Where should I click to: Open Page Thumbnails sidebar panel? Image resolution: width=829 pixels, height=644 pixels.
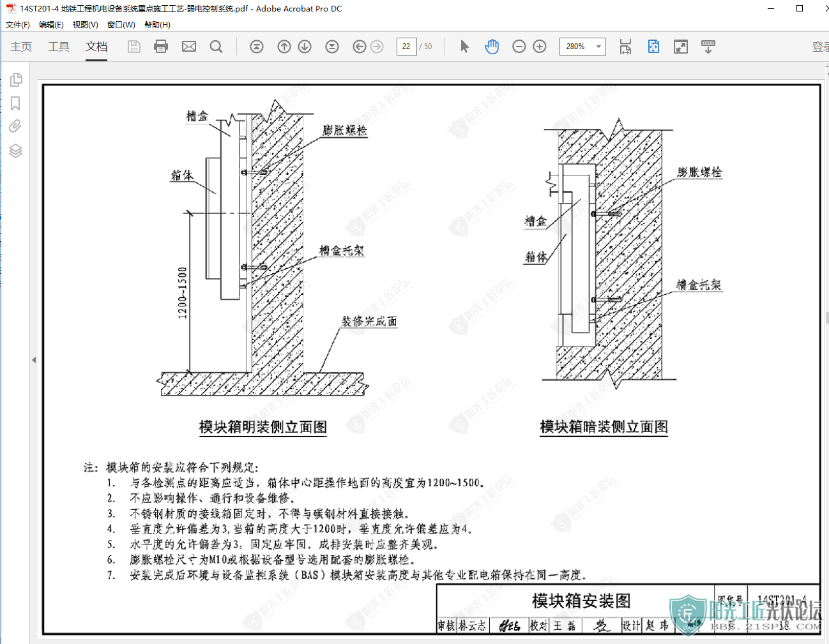tap(16, 80)
